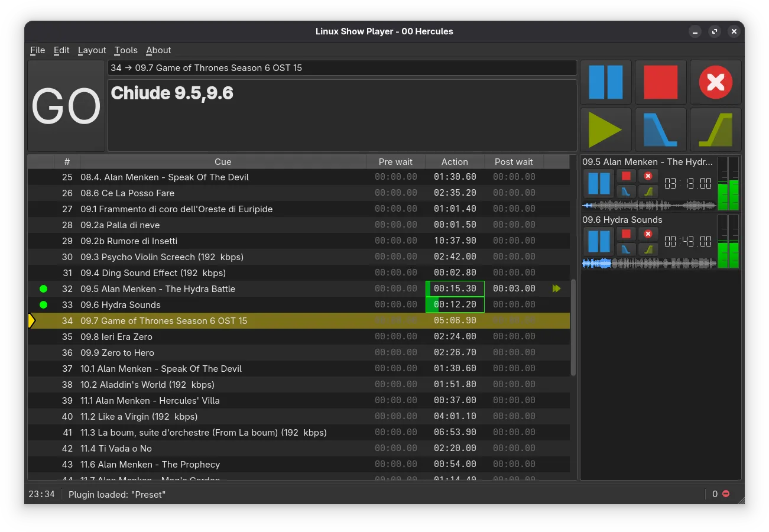Image resolution: width=769 pixels, height=532 pixels.
Task: Fade out the running 09.6 Hydra Sounds cue
Action: tap(626, 249)
